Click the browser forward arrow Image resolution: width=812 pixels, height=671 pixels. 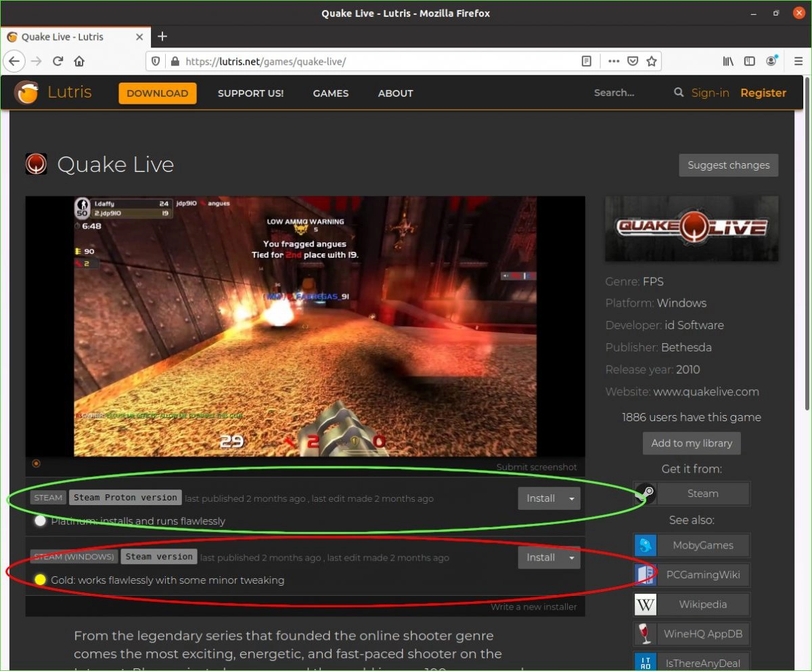click(x=37, y=61)
